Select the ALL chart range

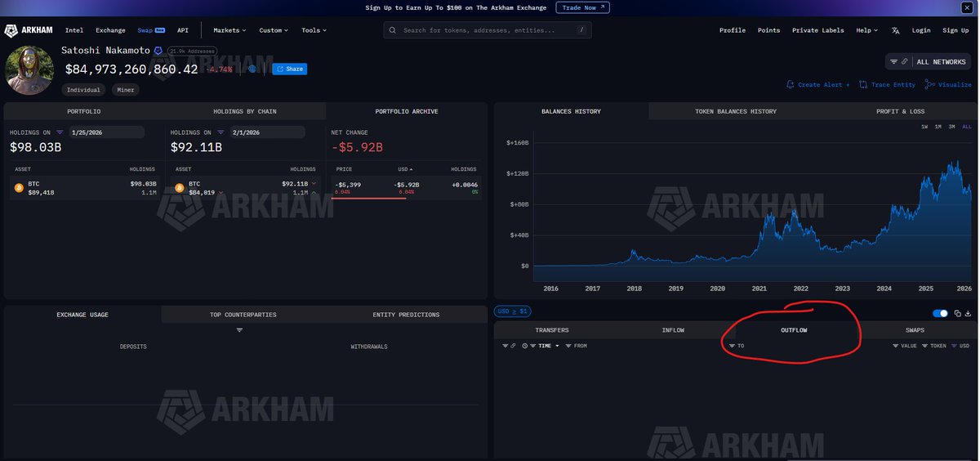tap(967, 127)
